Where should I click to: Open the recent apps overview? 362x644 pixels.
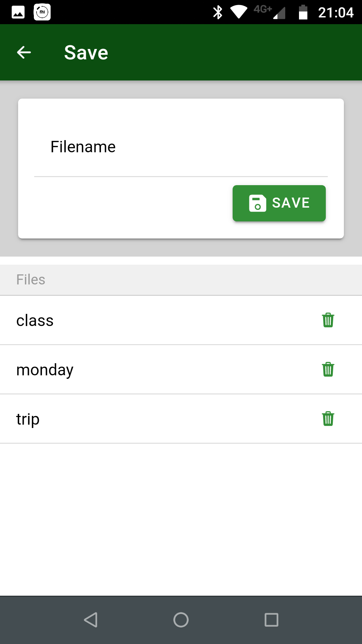[x=271, y=620]
